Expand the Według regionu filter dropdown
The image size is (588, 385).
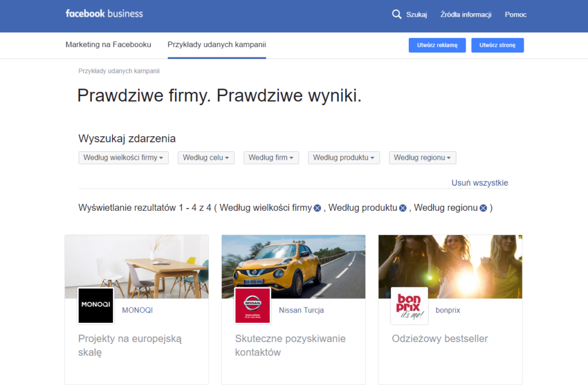(x=422, y=157)
